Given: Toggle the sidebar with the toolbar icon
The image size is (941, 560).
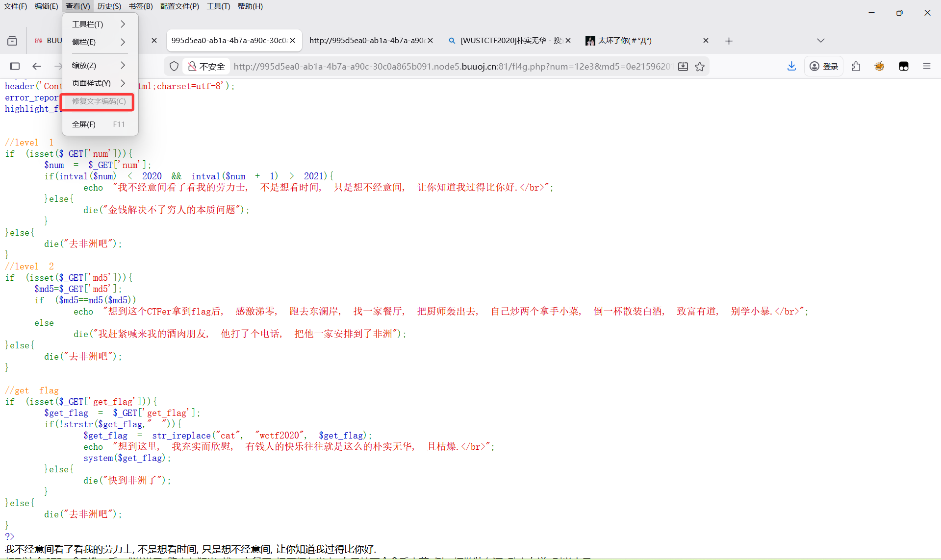Looking at the screenshot, I should pyautogui.click(x=15, y=66).
